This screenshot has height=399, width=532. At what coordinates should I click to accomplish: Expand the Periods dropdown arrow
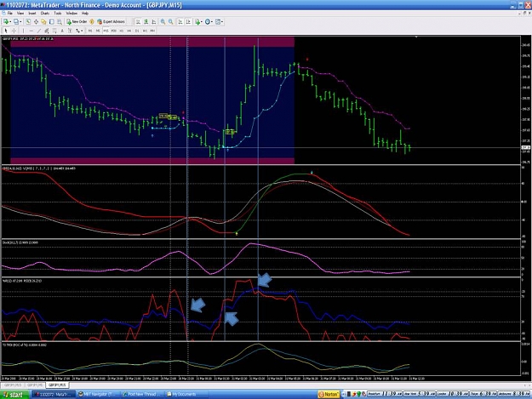[212, 22]
